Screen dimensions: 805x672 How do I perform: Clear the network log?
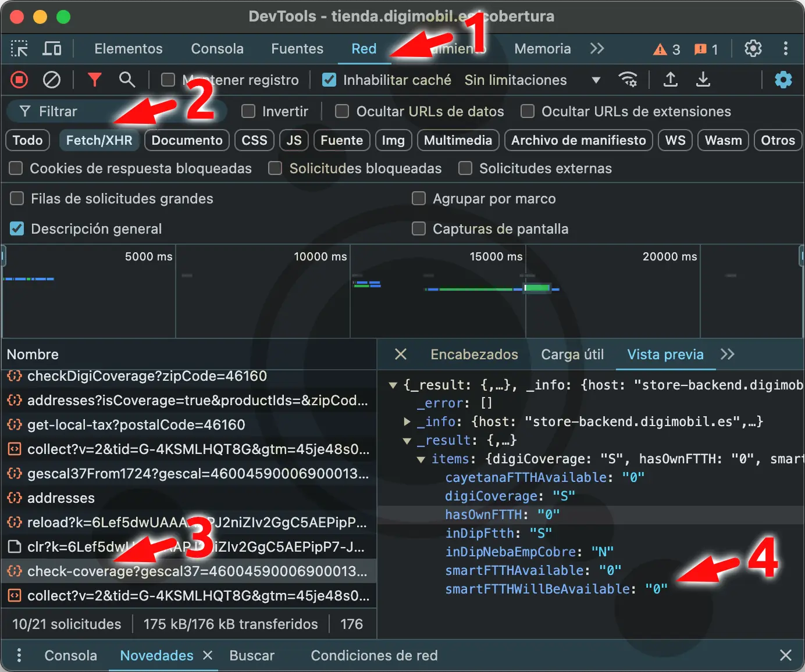[x=52, y=80]
